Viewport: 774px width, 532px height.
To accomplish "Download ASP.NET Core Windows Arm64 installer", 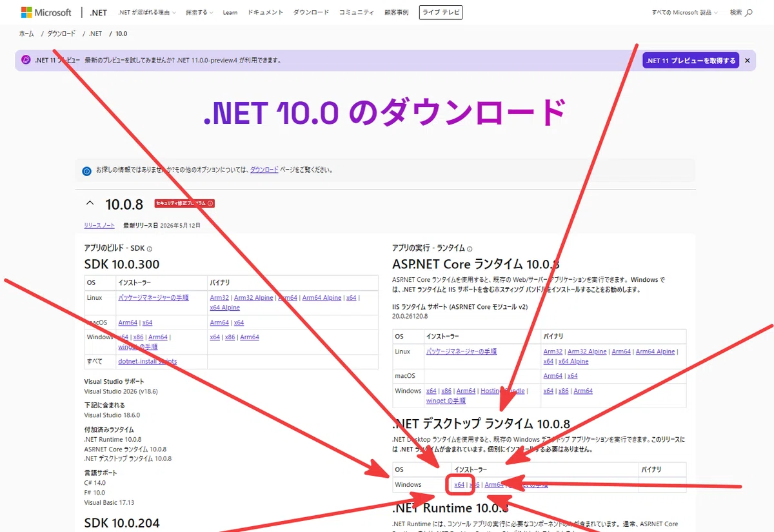I will 466,391.
